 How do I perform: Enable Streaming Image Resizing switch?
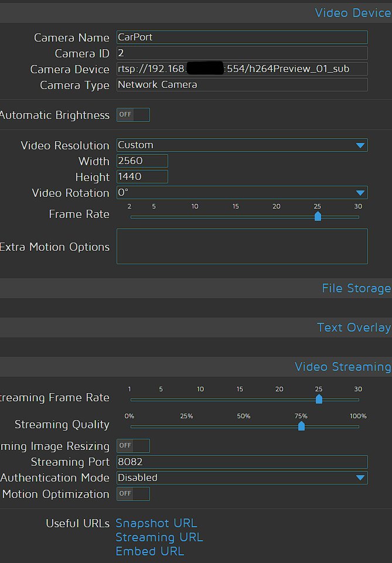[133, 446]
